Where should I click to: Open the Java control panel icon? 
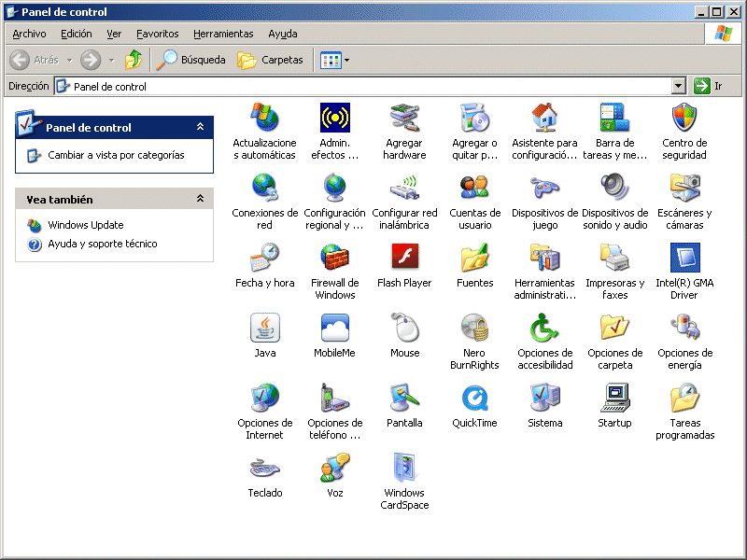(265, 328)
